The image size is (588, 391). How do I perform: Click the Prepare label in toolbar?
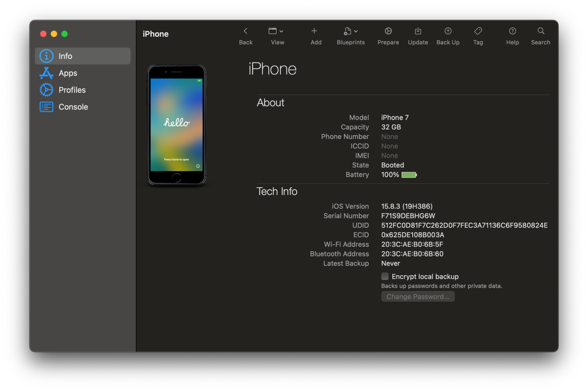(388, 42)
